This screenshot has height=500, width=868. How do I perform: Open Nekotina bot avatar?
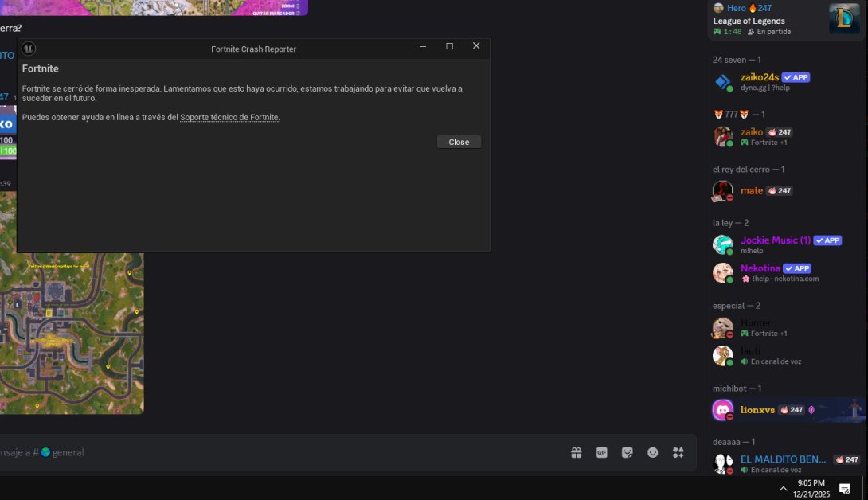pos(722,273)
